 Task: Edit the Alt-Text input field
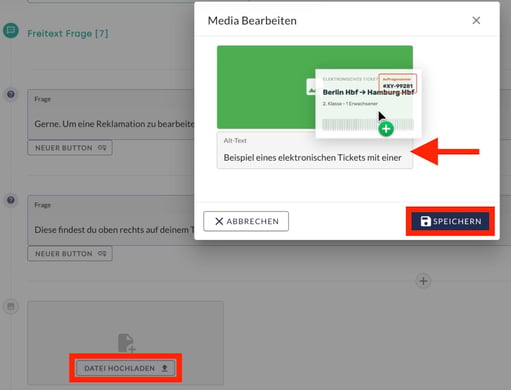(x=315, y=150)
